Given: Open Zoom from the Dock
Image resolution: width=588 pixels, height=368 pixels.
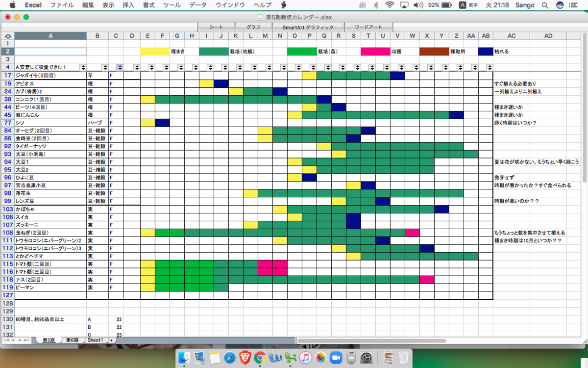Looking at the screenshot, I should point(336,357).
